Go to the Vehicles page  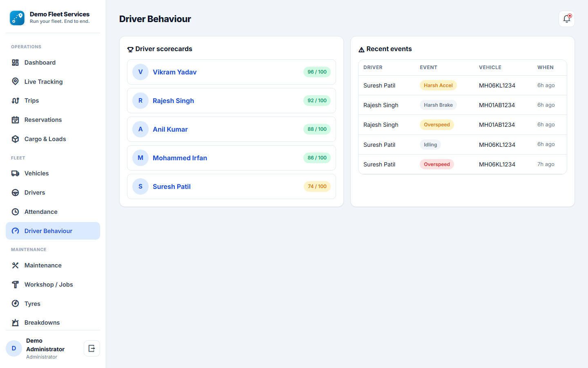click(x=53, y=173)
